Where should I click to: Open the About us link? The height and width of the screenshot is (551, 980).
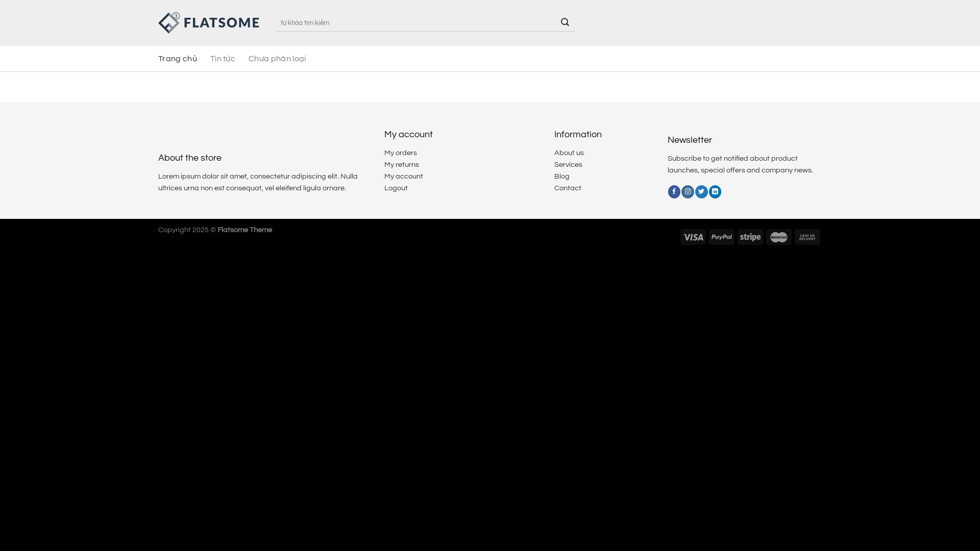(569, 153)
